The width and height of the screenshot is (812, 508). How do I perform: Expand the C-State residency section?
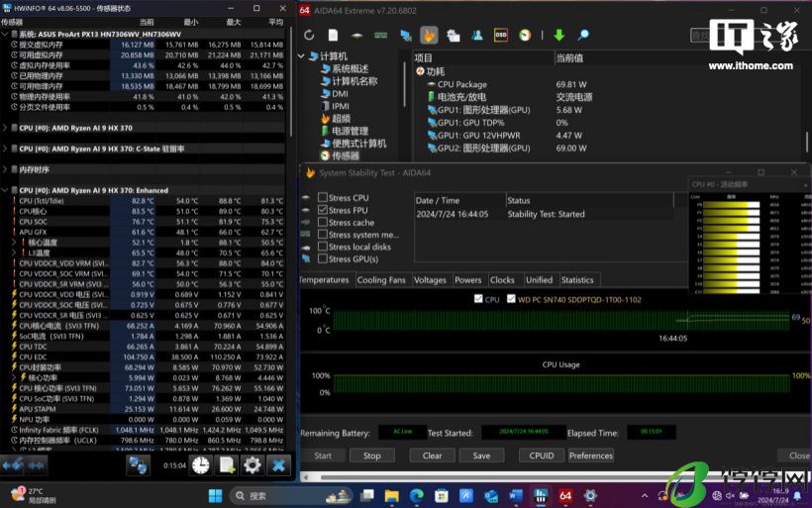5,149
